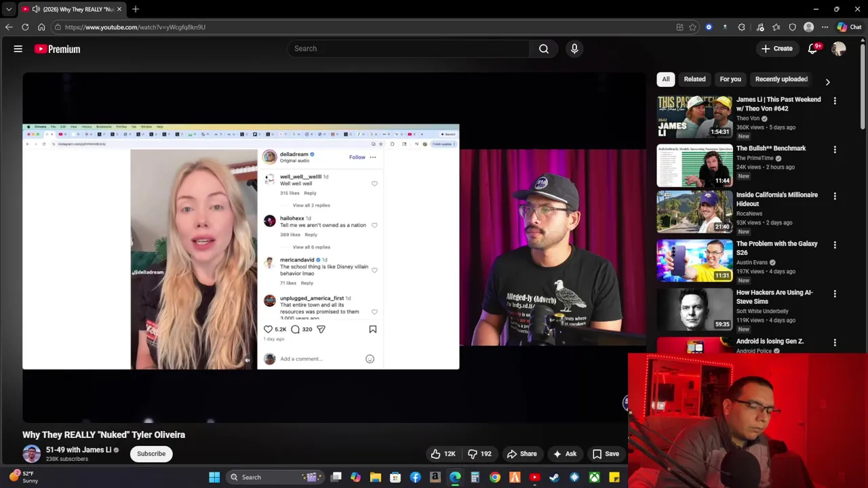
Task: Open options for Android is losing Gen Z
Action: [835, 343]
